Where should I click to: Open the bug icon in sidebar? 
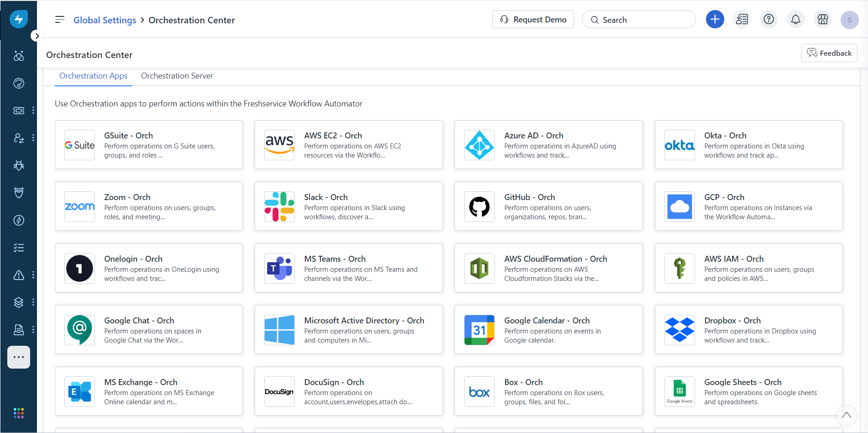[x=19, y=165]
